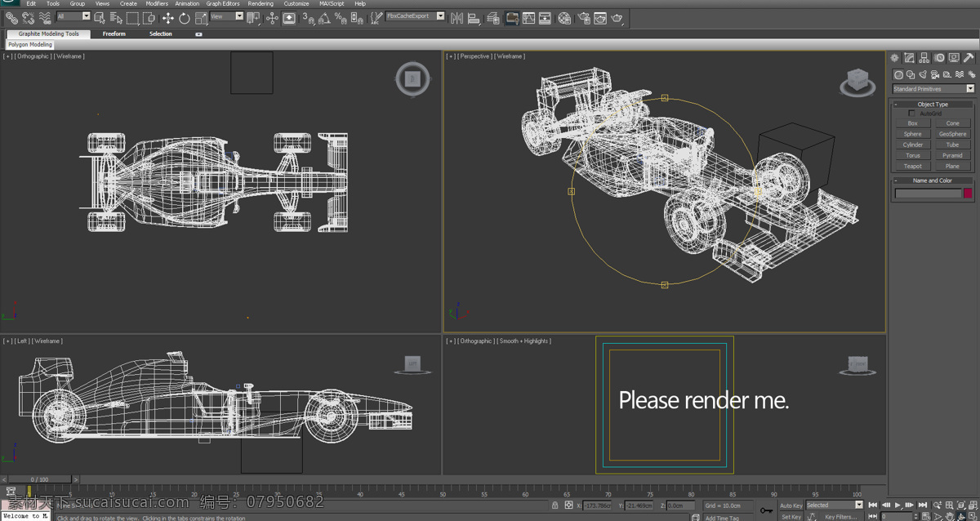Screen dimensions: 980x521
Task: Open the Rendering menu
Action: tap(261, 4)
